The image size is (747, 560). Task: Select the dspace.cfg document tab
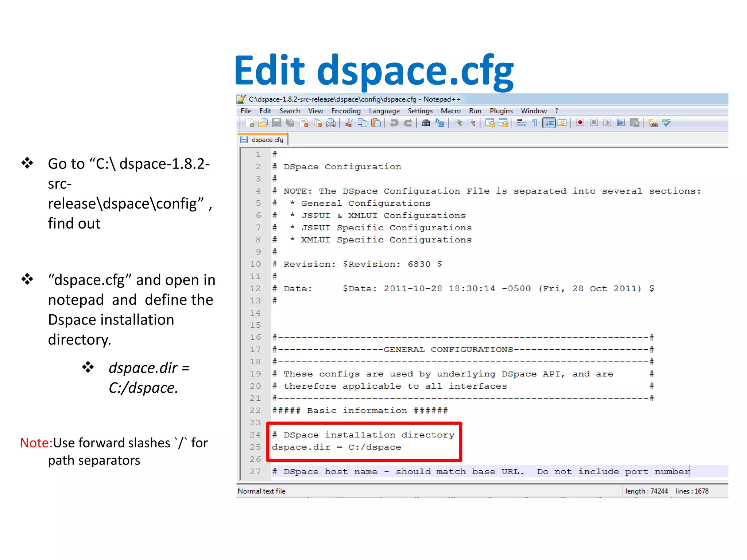click(263, 140)
